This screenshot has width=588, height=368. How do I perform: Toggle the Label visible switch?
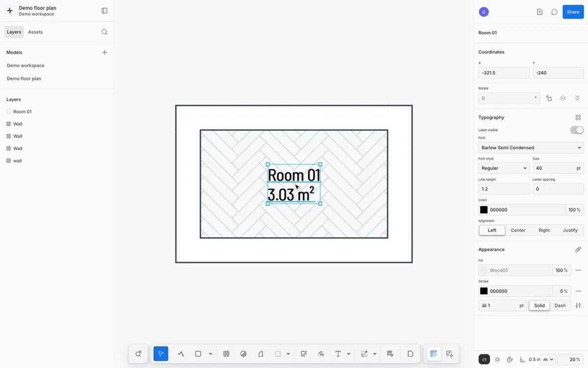577,130
